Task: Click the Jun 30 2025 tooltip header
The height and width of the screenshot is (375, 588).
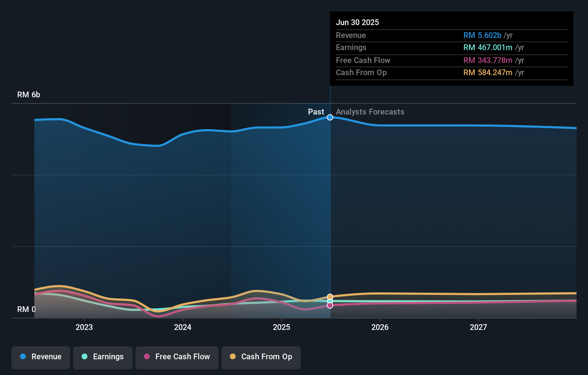Action: point(357,22)
